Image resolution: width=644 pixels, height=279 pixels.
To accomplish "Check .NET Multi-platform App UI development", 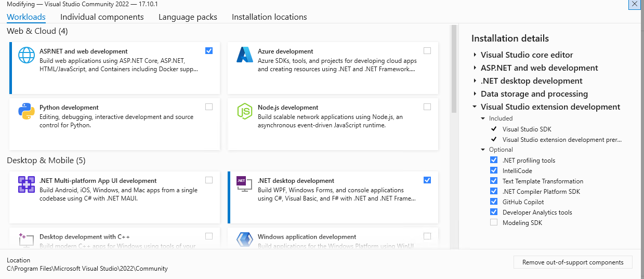I will pos(209,180).
